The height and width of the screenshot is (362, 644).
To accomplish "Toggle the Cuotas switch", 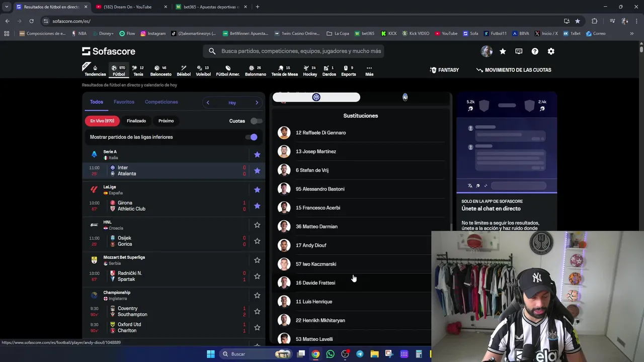I will (256, 121).
